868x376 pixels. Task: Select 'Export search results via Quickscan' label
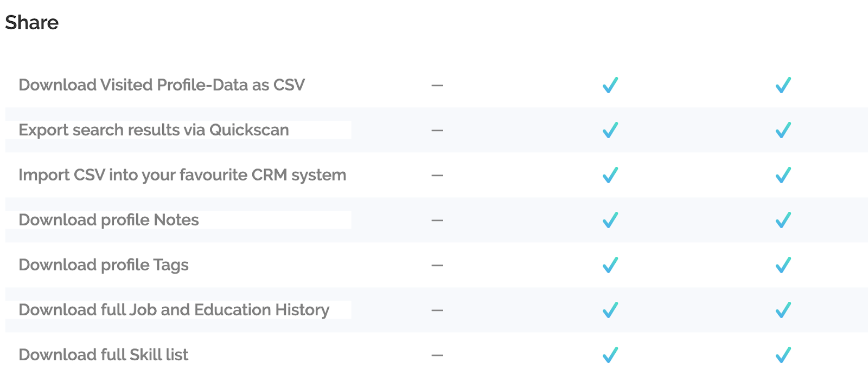click(154, 130)
